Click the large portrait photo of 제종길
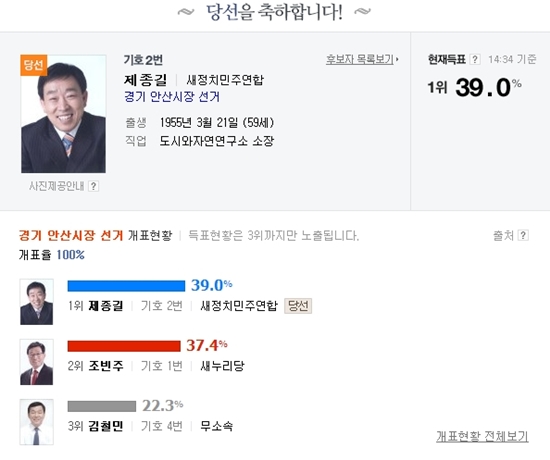Viewport: 550px width, 460px height. tap(63, 114)
